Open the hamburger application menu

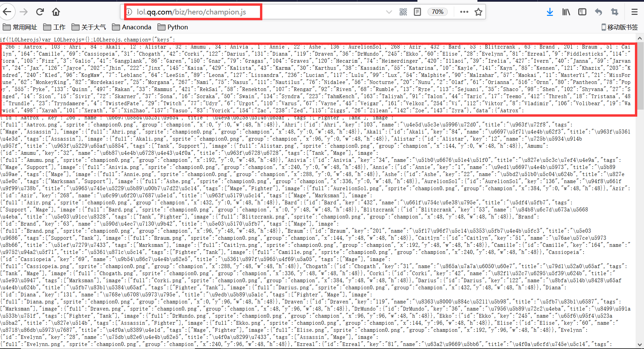(x=634, y=12)
